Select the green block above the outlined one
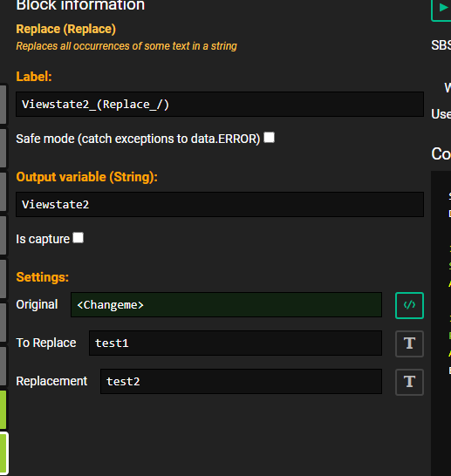The height and width of the screenshot is (476, 451). click(x=3, y=410)
